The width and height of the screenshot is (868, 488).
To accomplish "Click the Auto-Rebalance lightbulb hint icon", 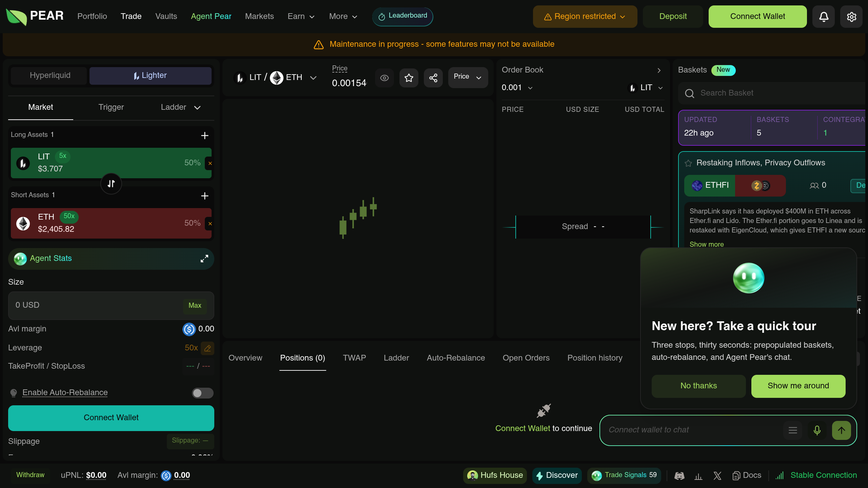I will [x=14, y=393].
